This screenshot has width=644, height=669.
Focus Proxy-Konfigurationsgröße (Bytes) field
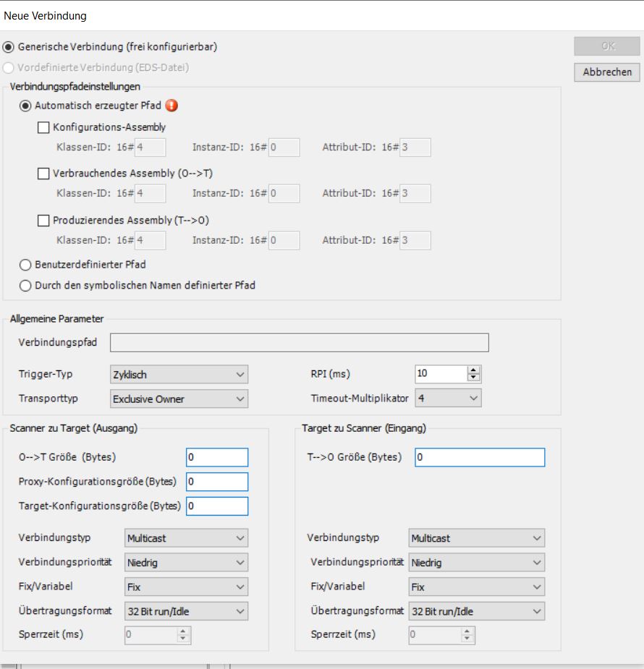(x=217, y=481)
